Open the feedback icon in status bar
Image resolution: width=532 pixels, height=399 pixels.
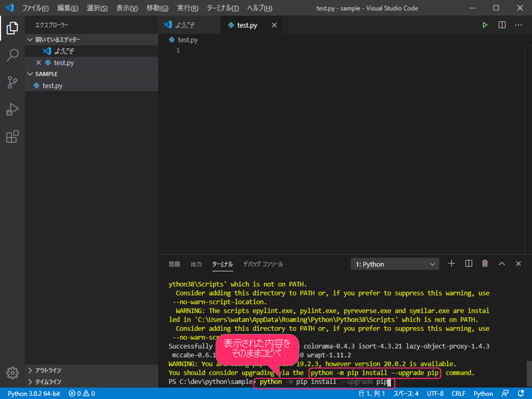pos(505,394)
